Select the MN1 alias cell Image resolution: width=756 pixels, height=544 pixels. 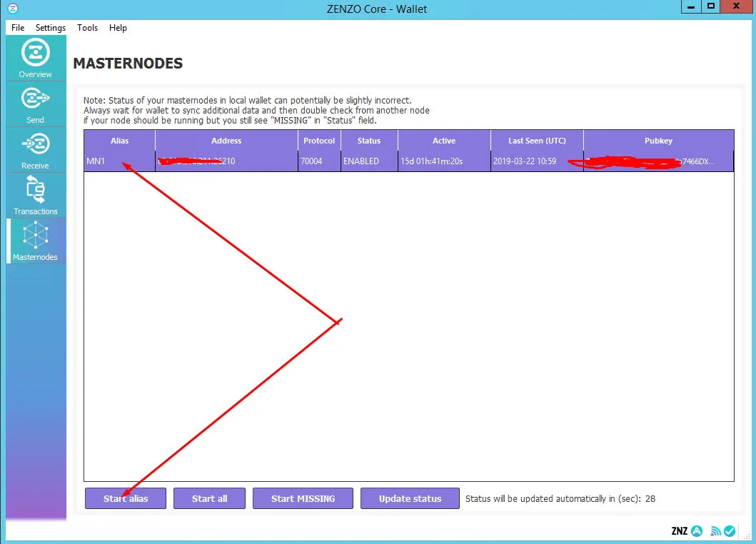(x=119, y=161)
